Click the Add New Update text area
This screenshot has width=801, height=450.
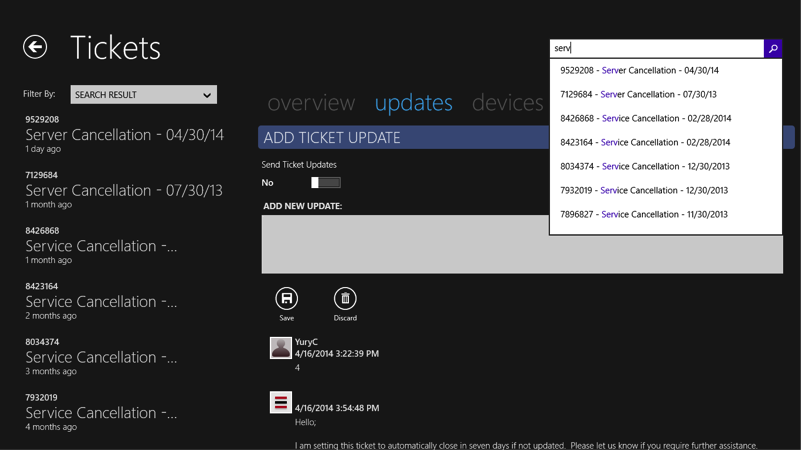(522, 244)
